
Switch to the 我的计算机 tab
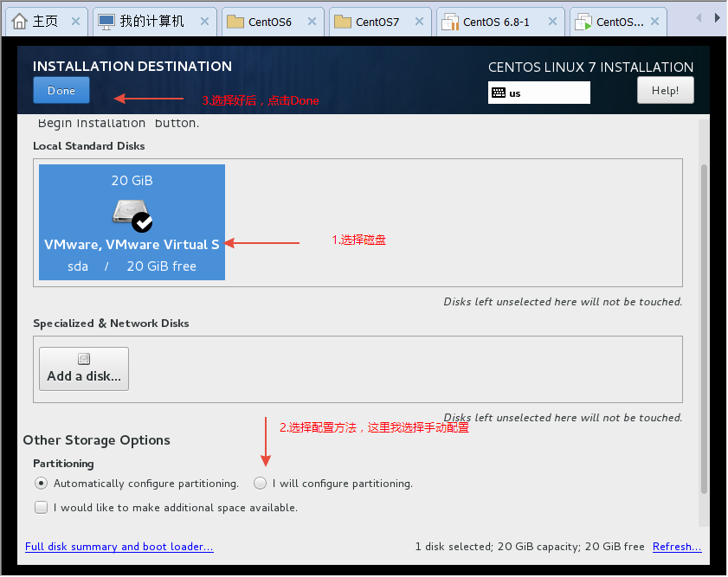tap(155, 22)
